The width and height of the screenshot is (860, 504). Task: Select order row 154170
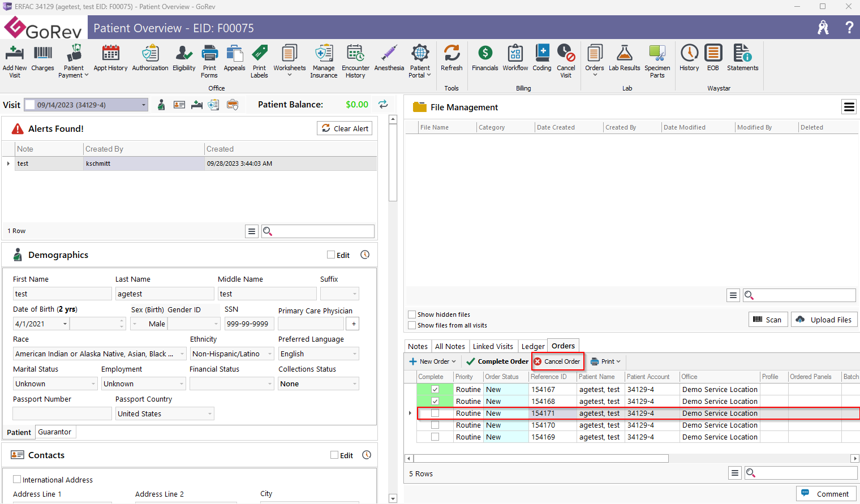click(x=638, y=425)
